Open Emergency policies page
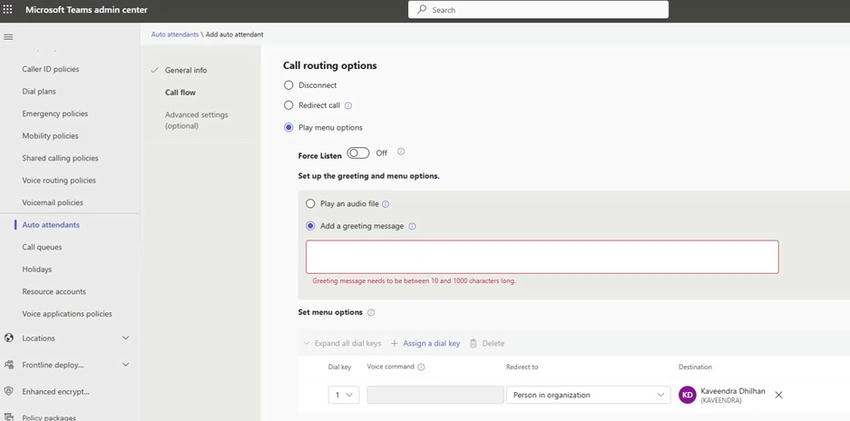The width and height of the screenshot is (850, 421). coord(55,114)
